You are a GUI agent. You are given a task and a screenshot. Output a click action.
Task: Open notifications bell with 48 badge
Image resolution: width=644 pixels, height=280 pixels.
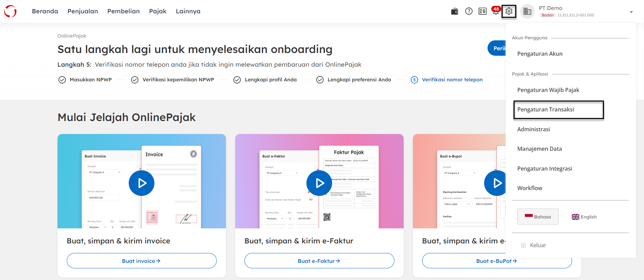[x=495, y=11]
